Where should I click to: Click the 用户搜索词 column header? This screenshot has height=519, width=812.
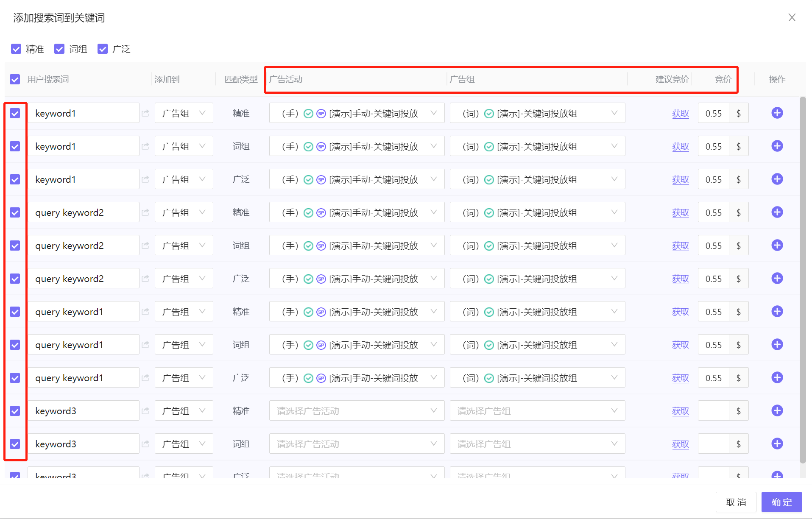pos(48,79)
